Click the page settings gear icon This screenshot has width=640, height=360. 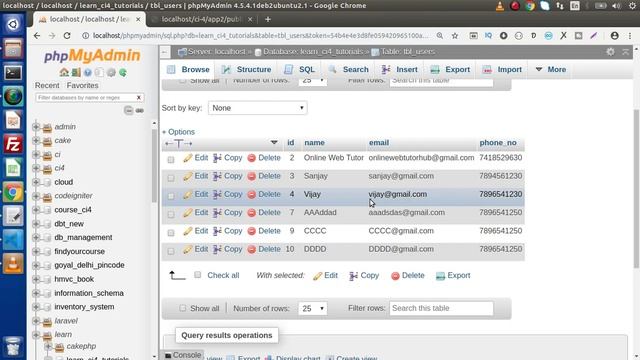610,52
